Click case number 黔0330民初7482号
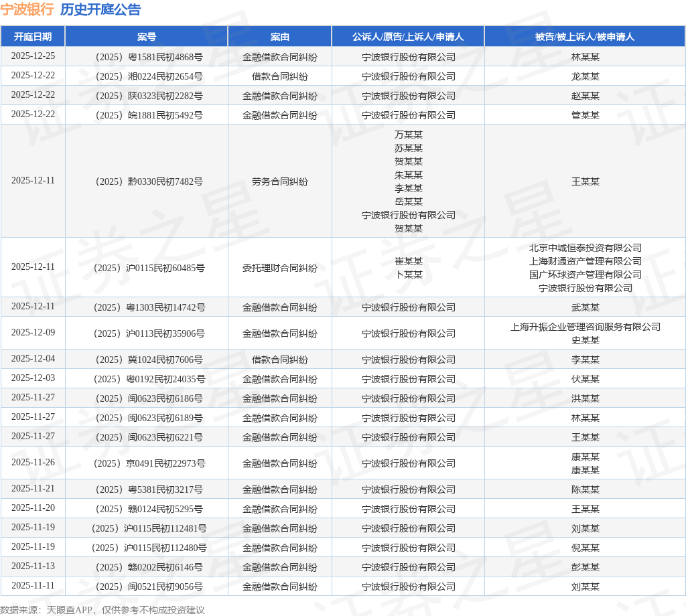This screenshot has width=686, height=616. click(x=149, y=181)
